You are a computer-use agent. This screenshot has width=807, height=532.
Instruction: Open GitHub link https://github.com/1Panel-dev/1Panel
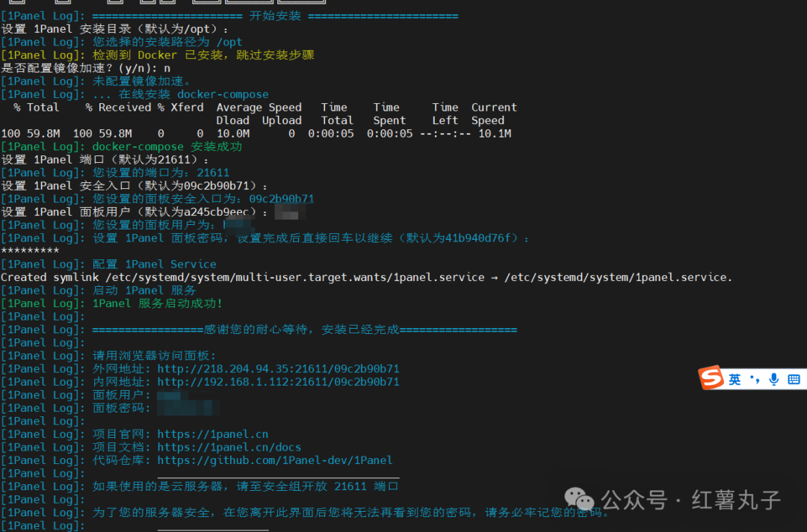point(275,460)
